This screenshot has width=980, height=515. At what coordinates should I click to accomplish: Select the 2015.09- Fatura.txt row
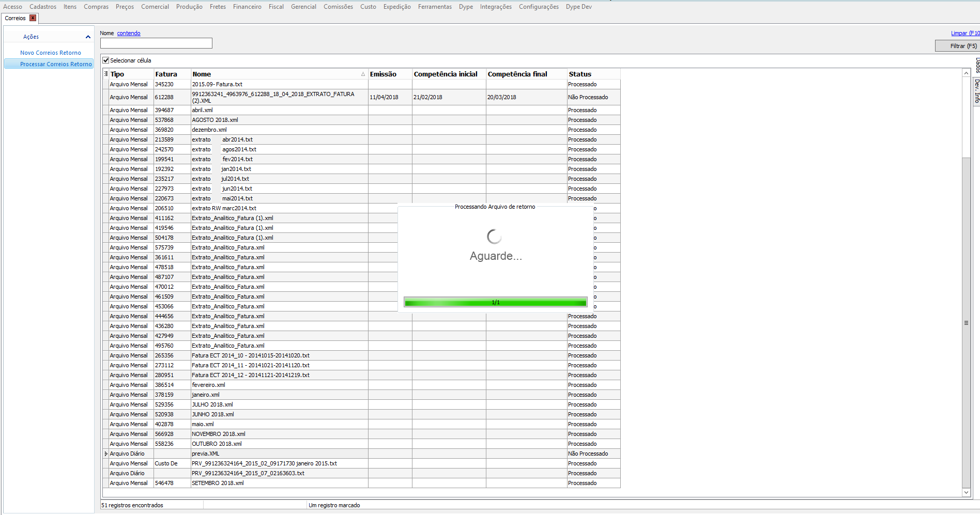[x=362, y=84]
